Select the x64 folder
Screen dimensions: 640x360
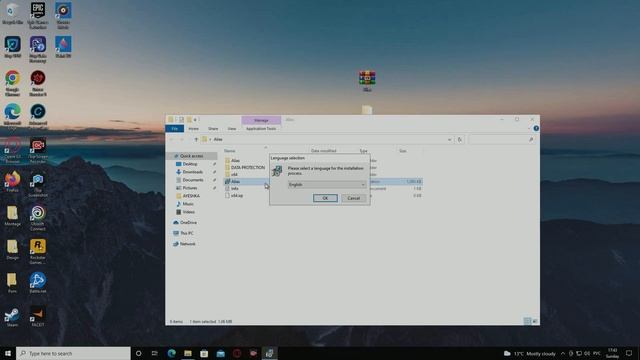tap(234, 174)
